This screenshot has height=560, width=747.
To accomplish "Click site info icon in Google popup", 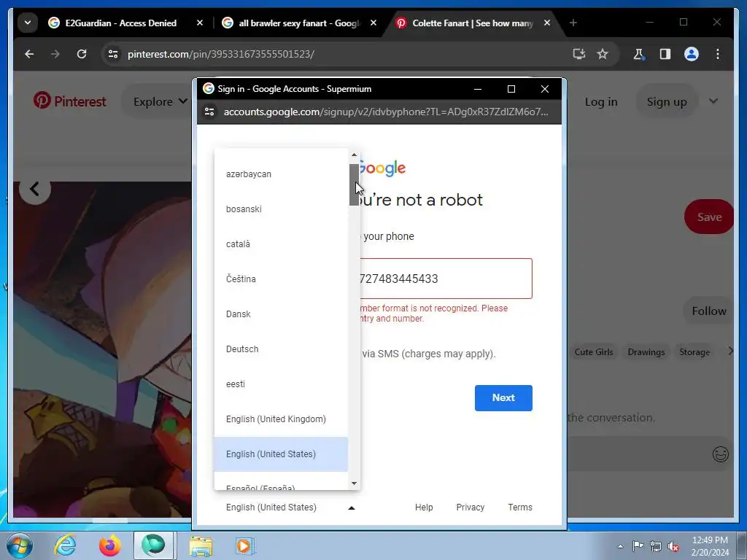I will pyautogui.click(x=209, y=112).
